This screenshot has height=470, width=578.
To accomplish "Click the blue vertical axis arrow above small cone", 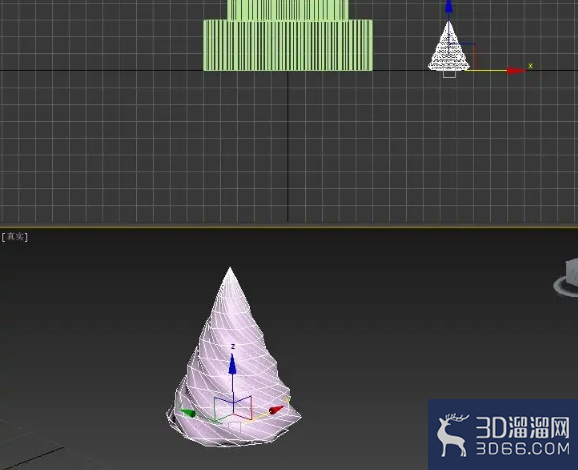I will tap(449, 7).
